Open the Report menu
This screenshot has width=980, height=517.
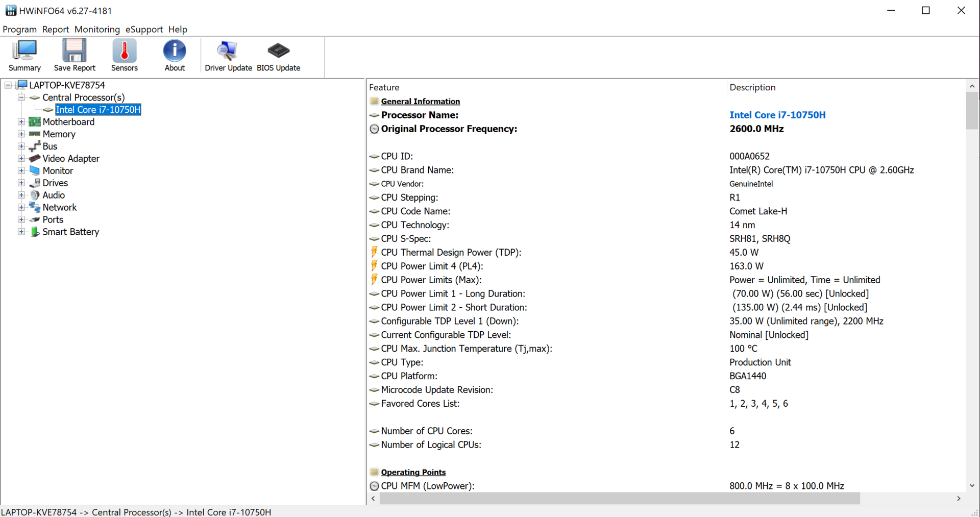point(56,29)
